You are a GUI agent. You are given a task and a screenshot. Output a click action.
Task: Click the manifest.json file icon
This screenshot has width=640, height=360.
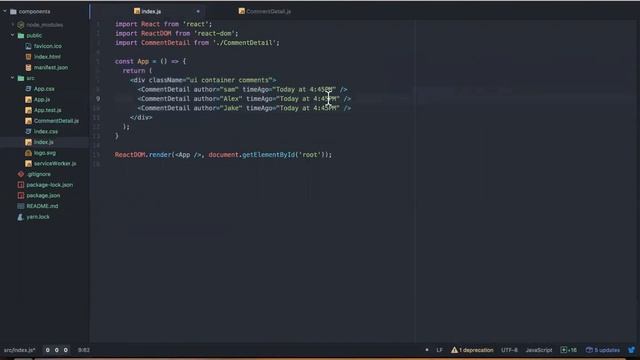click(28, 67)
